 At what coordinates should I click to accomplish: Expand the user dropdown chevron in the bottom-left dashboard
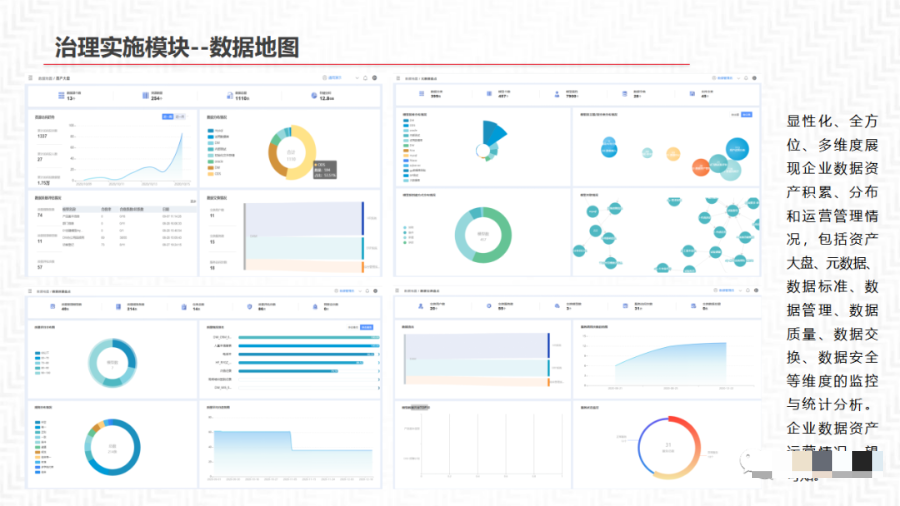pos(360,291)
